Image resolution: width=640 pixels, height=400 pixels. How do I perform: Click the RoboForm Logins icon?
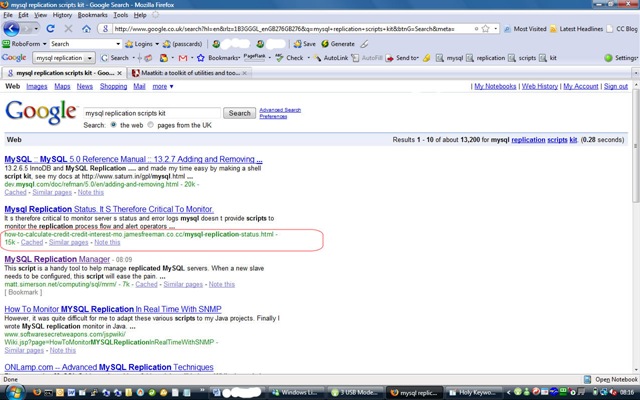pyautogui.click(x=129, y=44)
